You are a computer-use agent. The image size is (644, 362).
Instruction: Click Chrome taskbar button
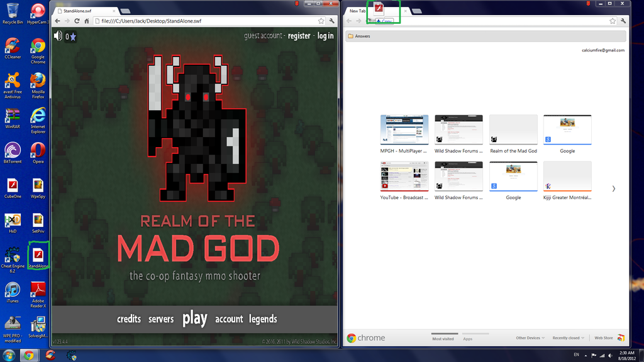tap(28, 355)
